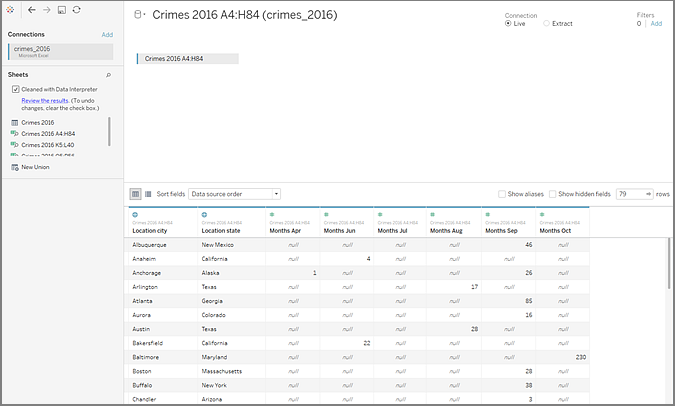This screenshot has height=406, width=675.
Task: Click the Crimes 2016 sheet table icon
Action: [x=15, y=123]
